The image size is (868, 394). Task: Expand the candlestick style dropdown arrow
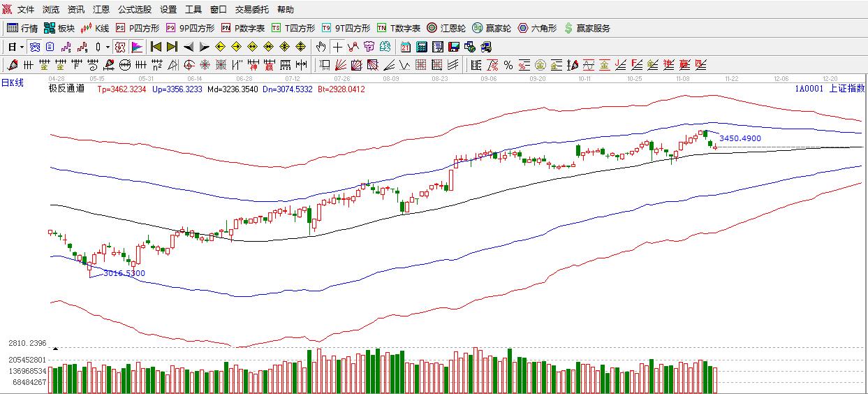tap(108, 47)
